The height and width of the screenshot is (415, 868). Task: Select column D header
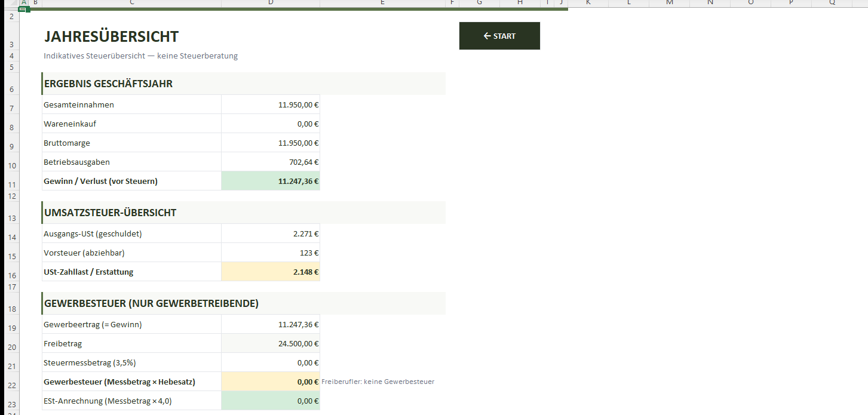tap(271, 3)
